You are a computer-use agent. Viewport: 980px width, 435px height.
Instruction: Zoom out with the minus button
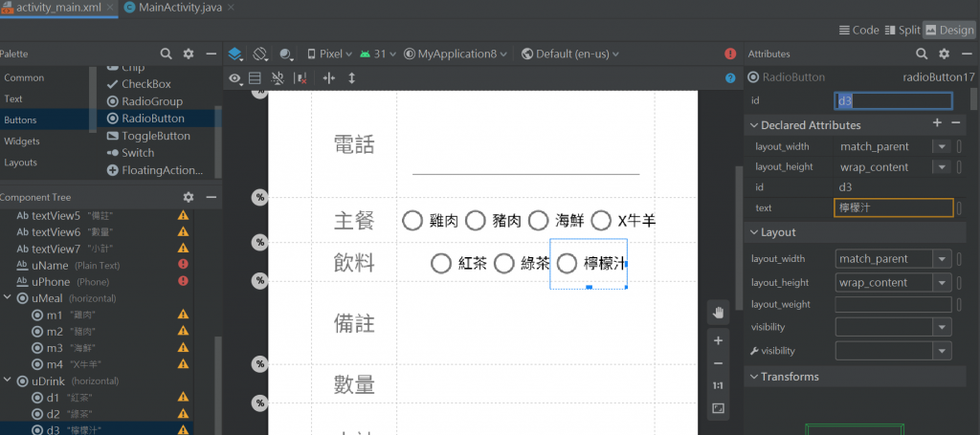[718, 363]
